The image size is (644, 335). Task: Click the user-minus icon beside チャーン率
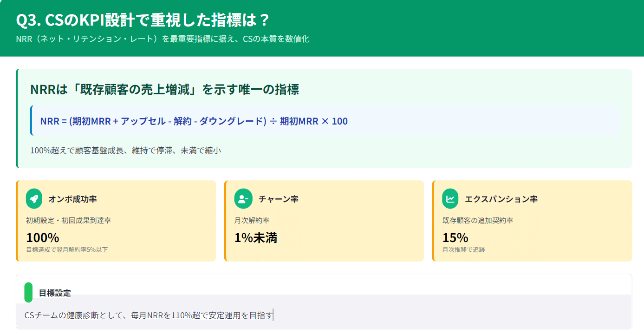click(243, 199)
